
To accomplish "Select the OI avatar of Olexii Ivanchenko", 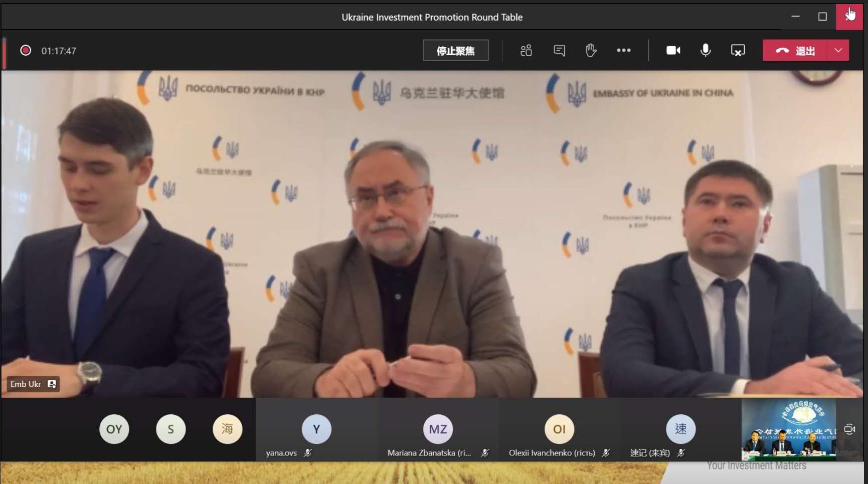I will (x=559, y=429).
